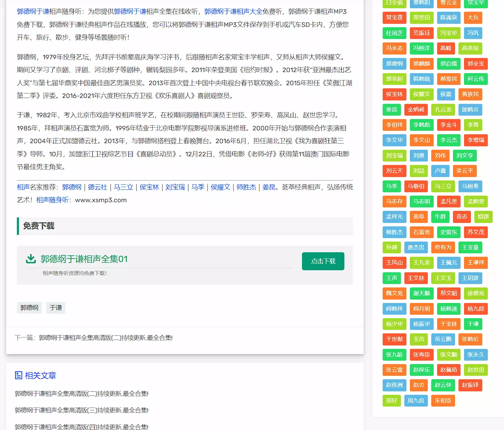Click the green 点击下载 download button
This screenshot has height=430, width=504.
pyautogui.click(x=323, y=261)
